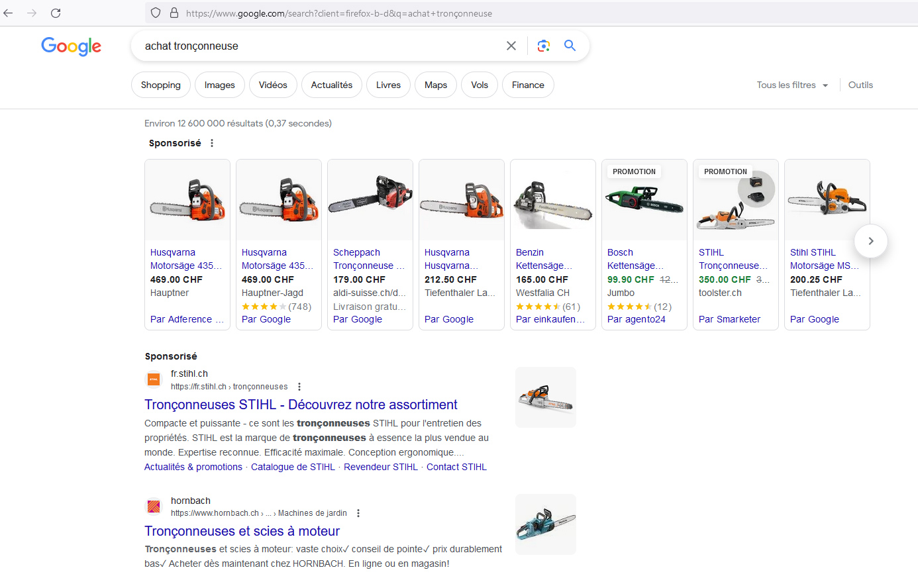
Task: Click the Par agento24 link
Action: click(637, 319)
